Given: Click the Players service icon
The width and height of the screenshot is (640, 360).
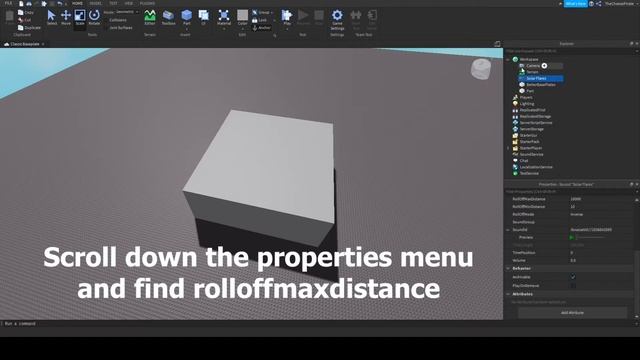Looking at the screenshot, I should coord(515,97).
